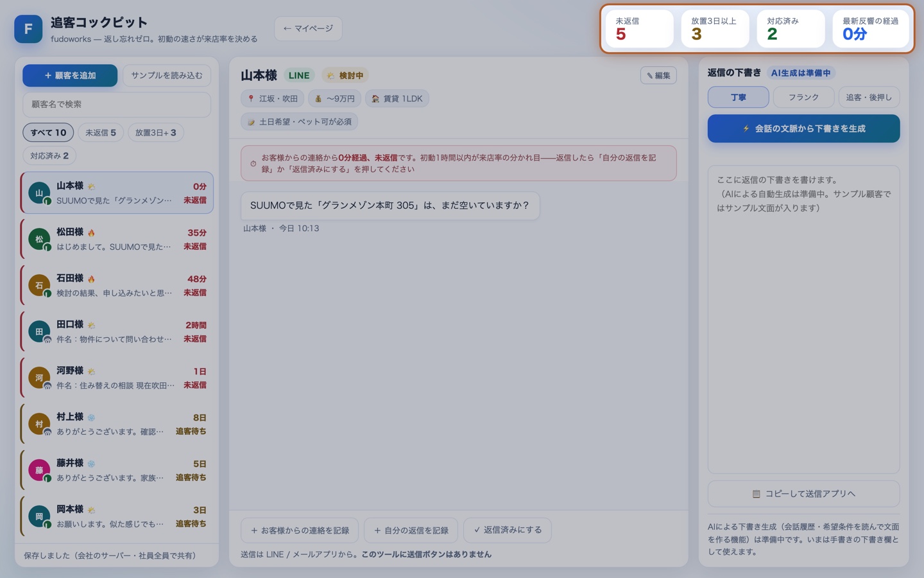The height and width of the screenshot is (578, 924).
Task: Click ＋ お客様からの連絡を記録 button
Action: (300, 530)
